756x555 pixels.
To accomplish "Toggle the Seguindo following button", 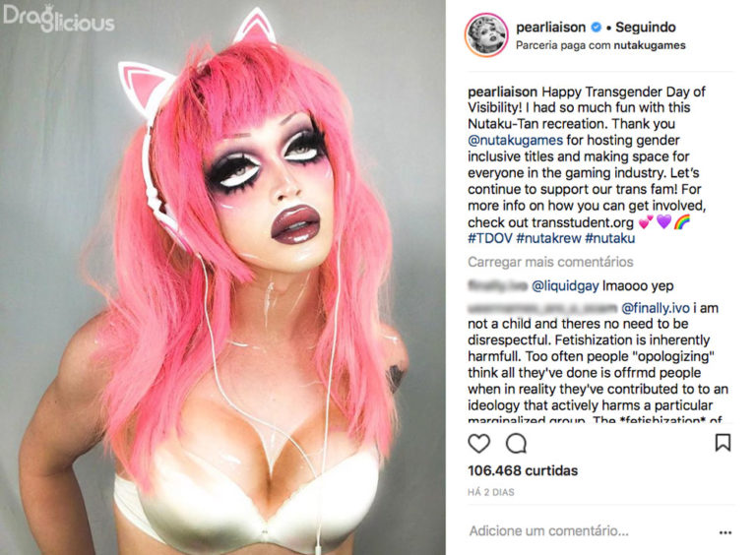I will point(646,28).
